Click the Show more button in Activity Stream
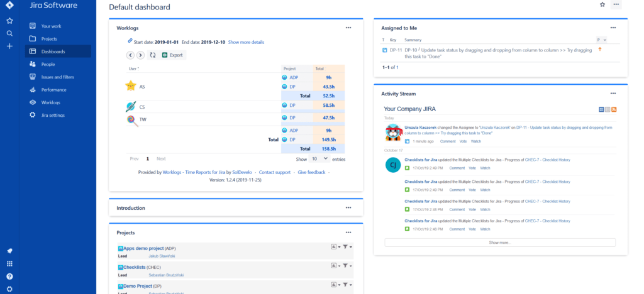 (x=500, y=242)
